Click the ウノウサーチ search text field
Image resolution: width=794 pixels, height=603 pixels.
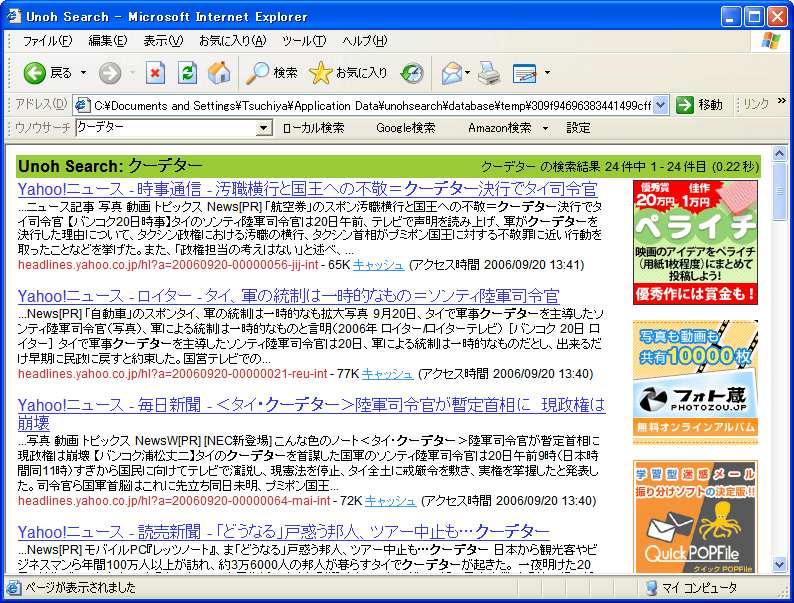166,128
